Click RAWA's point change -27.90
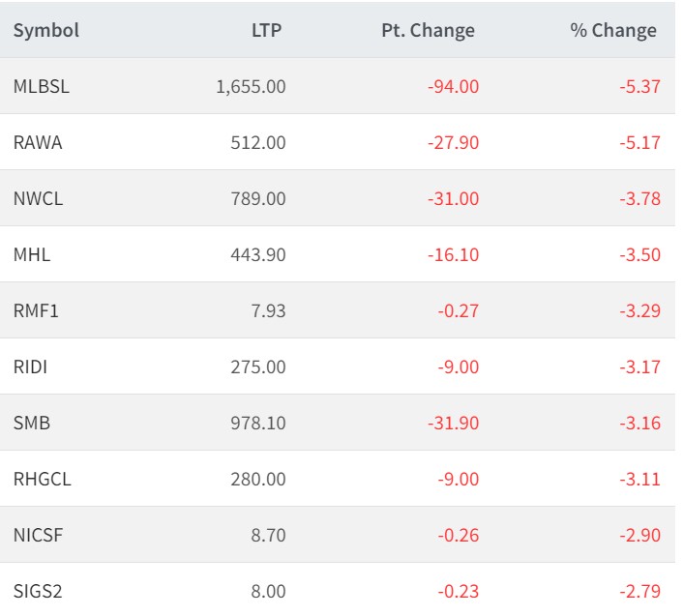Viewport: 683px width, 616px height. [x=453, y=142]
